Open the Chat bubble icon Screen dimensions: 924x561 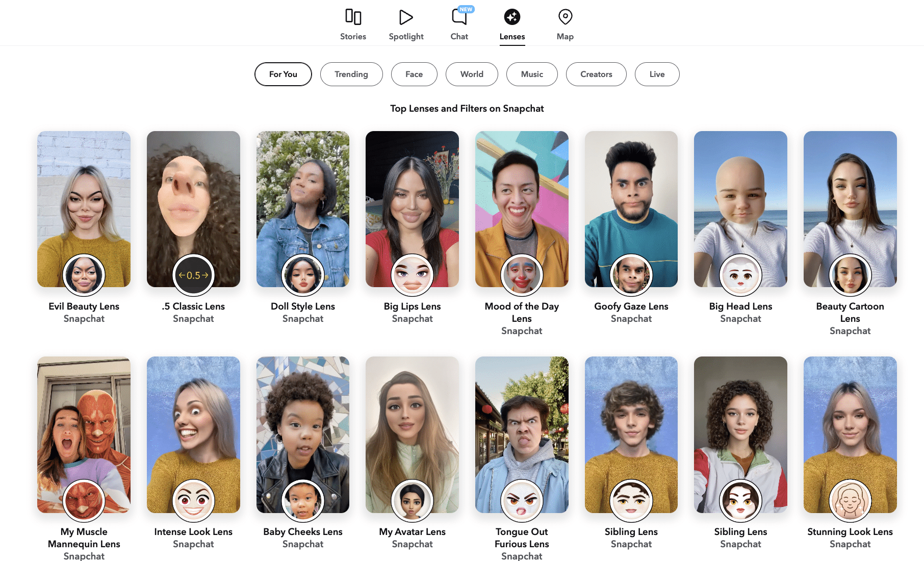click(x=459, y=17)
